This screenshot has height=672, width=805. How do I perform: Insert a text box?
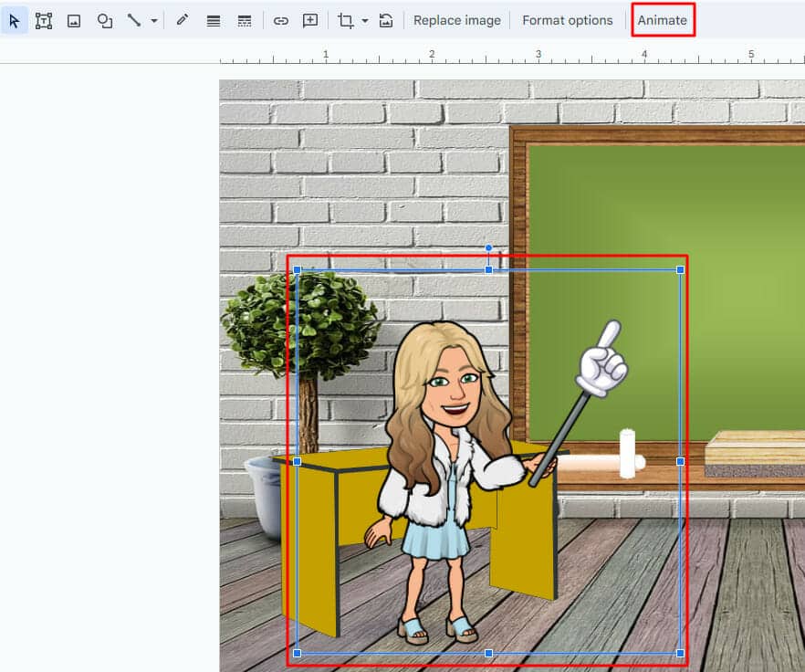pos(42,19)
